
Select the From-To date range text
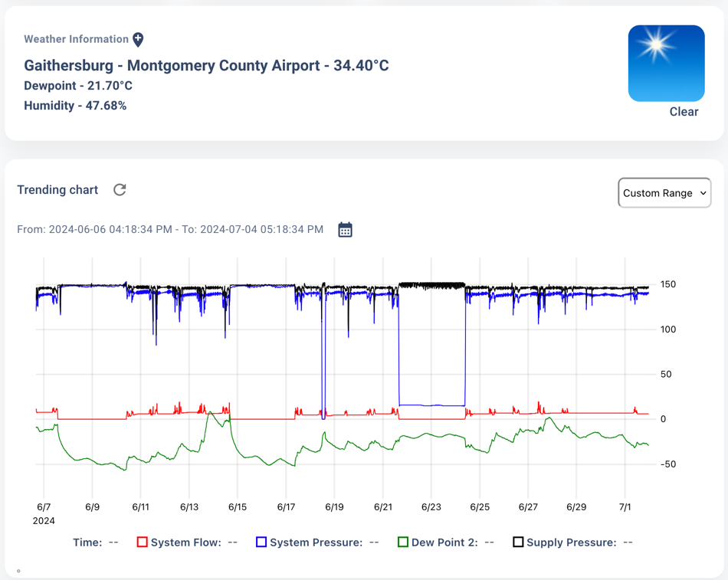tap(170, 229)
